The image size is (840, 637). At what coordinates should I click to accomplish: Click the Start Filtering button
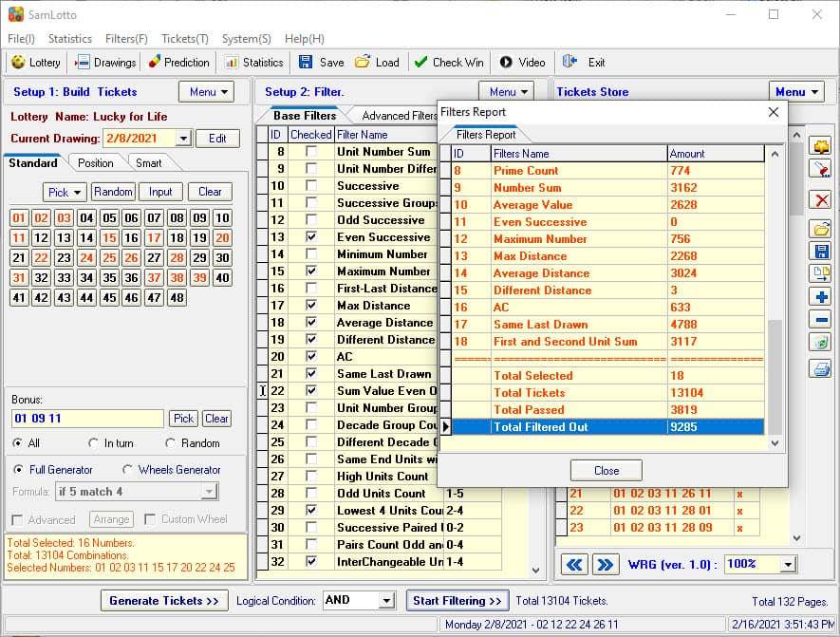coord(457,601)
